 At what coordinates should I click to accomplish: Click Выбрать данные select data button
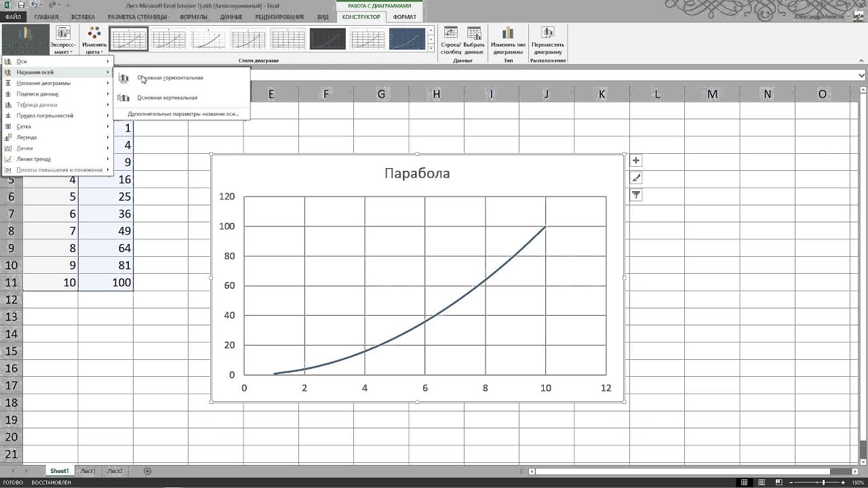tap(474, 41)
